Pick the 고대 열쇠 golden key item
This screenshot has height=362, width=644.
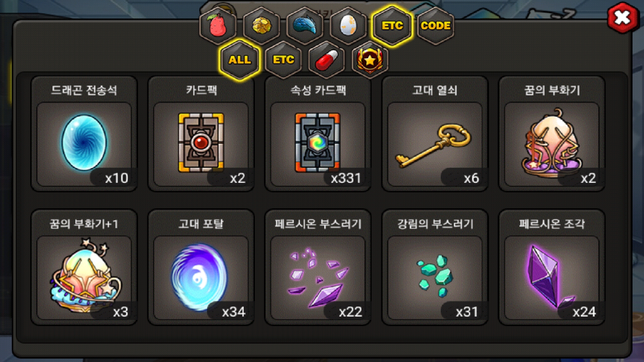(435, 134)
